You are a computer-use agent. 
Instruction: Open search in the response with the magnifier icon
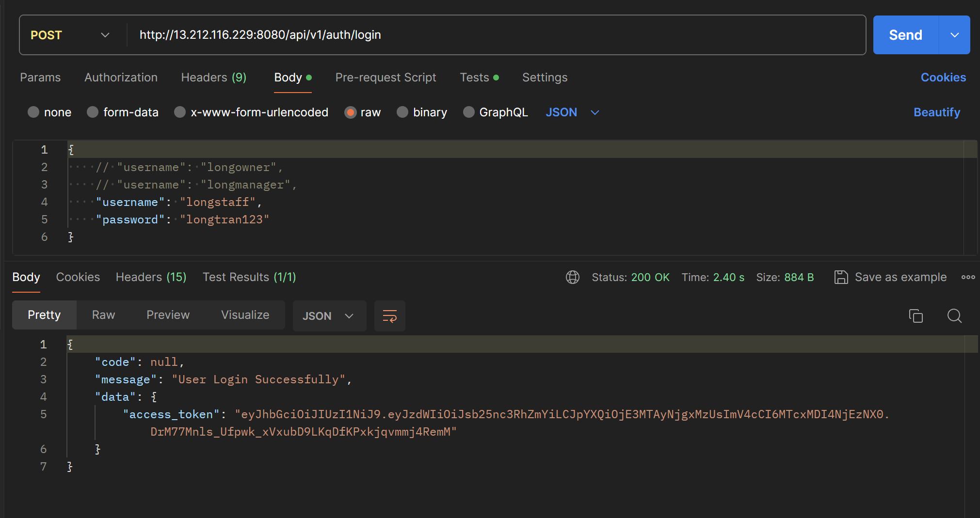pyautogui.click(x=954, y=316)
